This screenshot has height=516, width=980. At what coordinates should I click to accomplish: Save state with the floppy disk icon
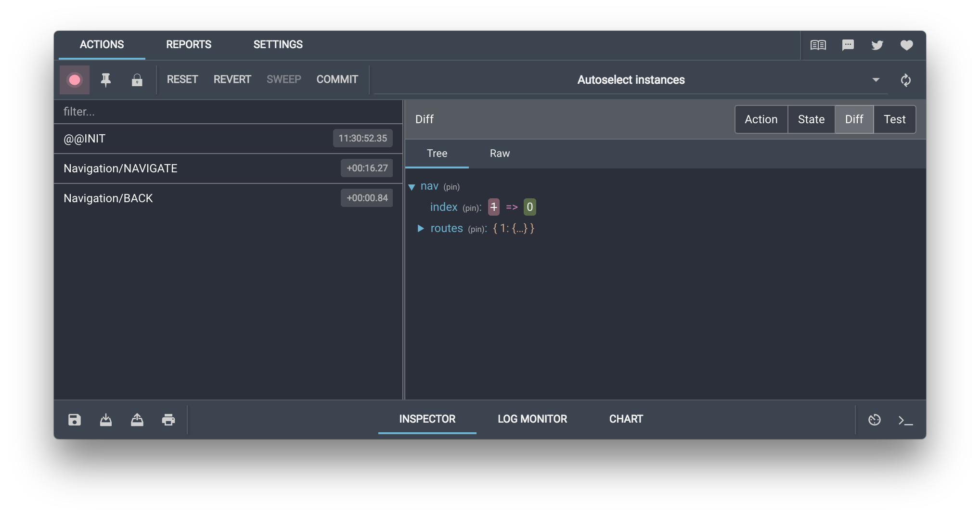click(75, 419)
